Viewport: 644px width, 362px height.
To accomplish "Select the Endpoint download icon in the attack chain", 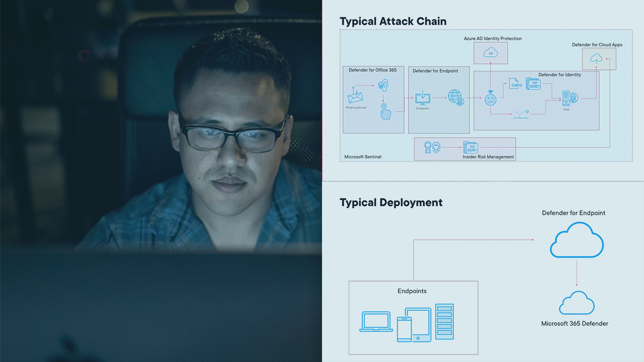I will pyautogui.click(x=422, y=96).
